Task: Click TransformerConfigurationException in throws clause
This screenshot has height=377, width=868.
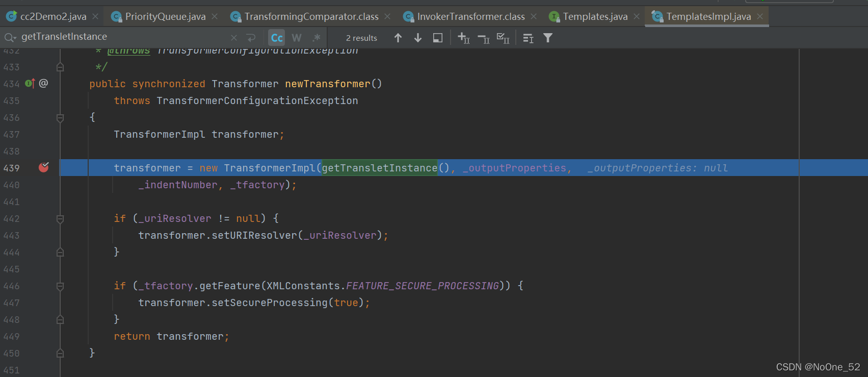Action: [x=257, y=100]
